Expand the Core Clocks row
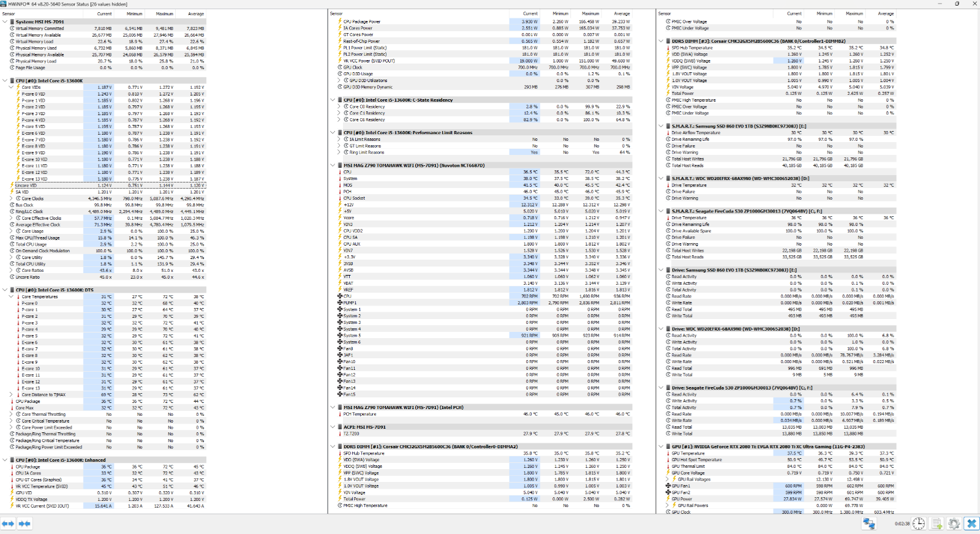Viewport: 980px width, 534px height. (x=11, y=198)
